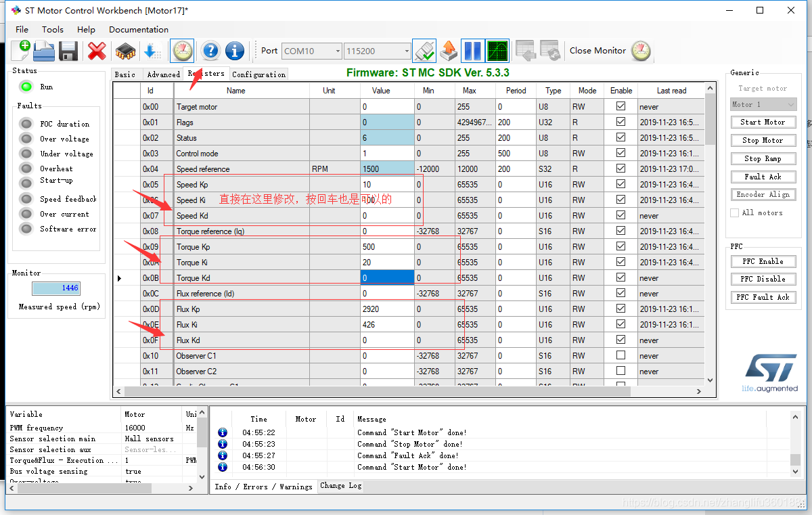Toggle Enable checkbox for Speed Kp row

[x=621, y=184]
